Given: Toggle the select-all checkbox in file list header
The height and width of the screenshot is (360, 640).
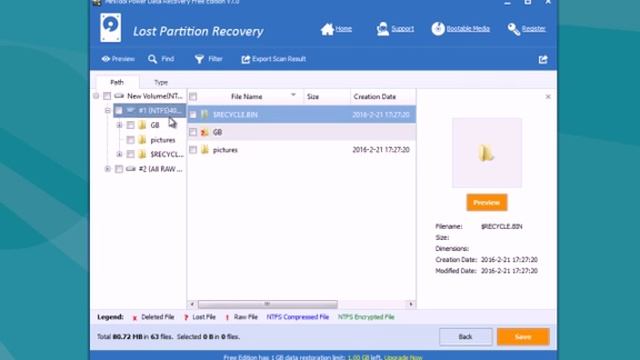Looking at the screenshot, I should pos(193,97).
